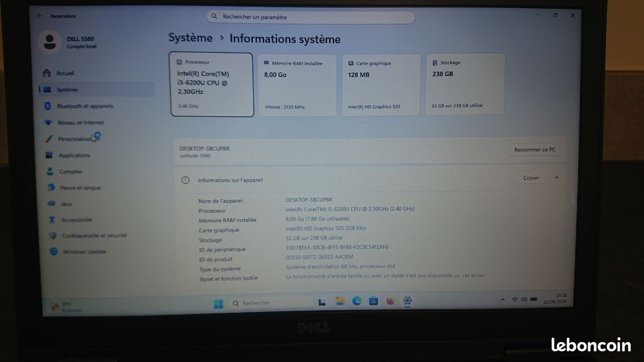Show hidden system tray icons
The height and width of the screenshot is (362, 644).
[x=502, y=299]
